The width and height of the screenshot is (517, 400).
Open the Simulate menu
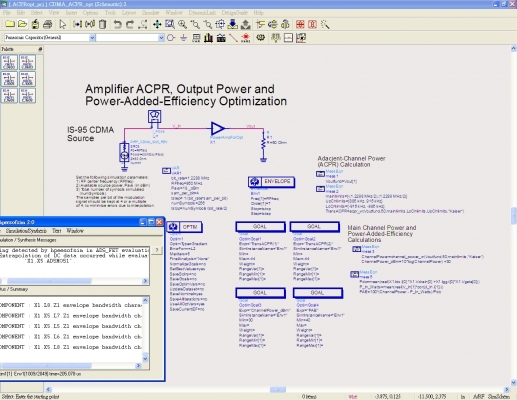pyautogui.click(x=150, y=13)
